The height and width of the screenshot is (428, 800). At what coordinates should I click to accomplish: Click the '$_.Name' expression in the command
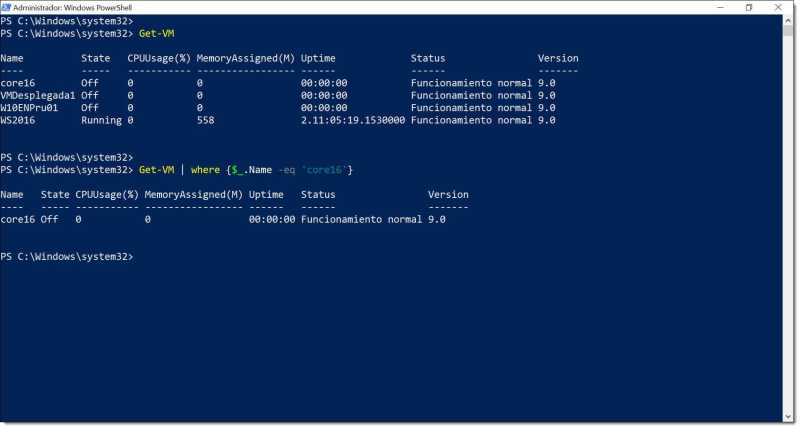pos(252,170)
